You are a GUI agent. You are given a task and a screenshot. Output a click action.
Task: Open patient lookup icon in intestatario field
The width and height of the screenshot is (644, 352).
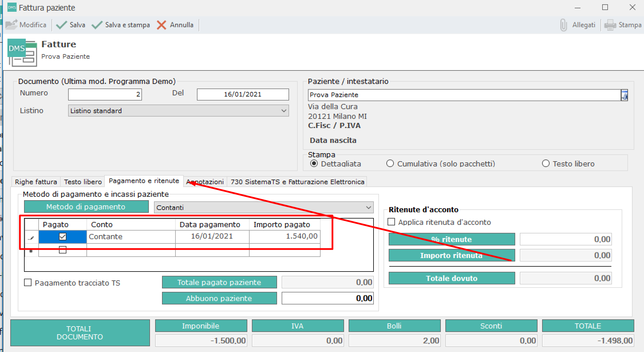coord(624,95)
